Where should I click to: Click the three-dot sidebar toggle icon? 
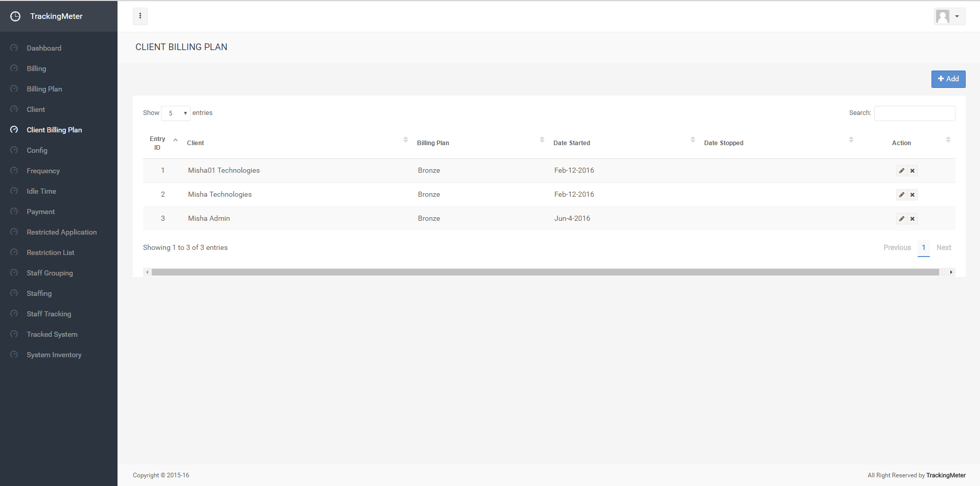coord(140,16)
